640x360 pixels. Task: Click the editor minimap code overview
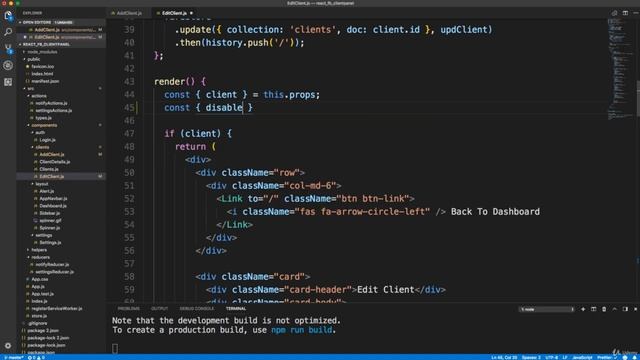click(620, 69)
